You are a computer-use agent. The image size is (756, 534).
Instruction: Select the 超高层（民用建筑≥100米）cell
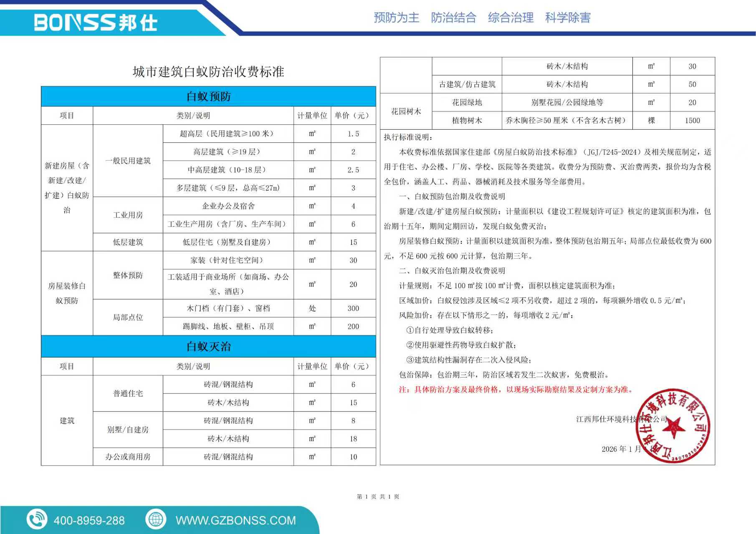[x=228, y=133]
